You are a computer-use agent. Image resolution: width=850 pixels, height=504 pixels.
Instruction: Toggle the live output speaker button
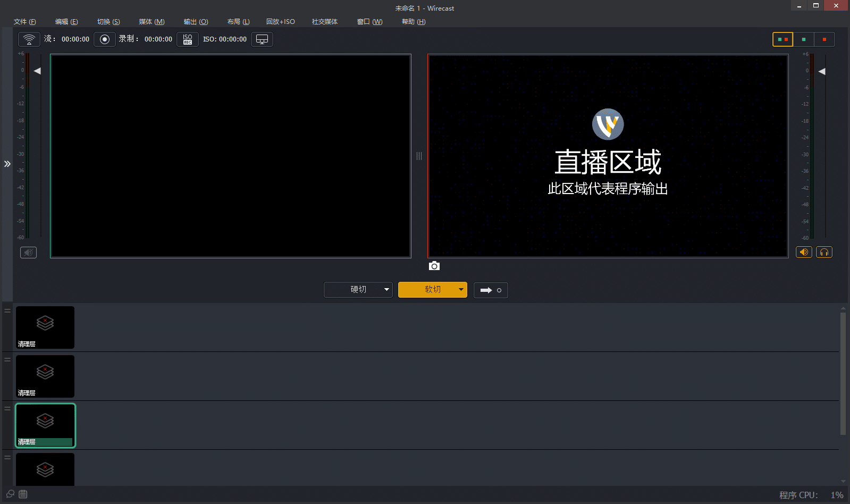(x=804, y=252)
